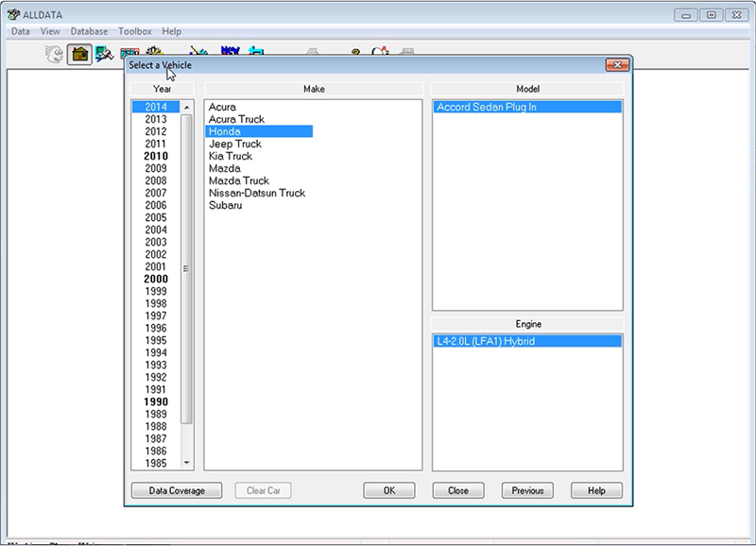The width and height of the screenshot is (756, 546).
Task: Click the Close button in the dialog
Action: point(458,490)
